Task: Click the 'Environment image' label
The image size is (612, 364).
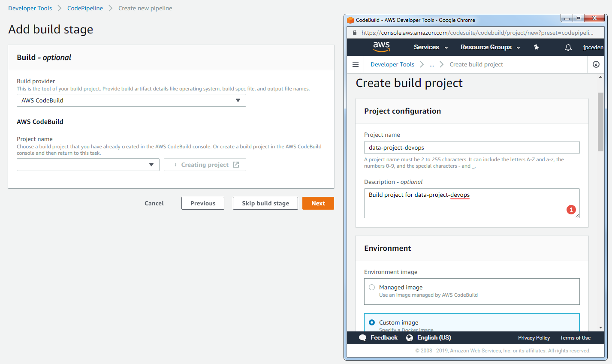Action: [x=391, y=272]
